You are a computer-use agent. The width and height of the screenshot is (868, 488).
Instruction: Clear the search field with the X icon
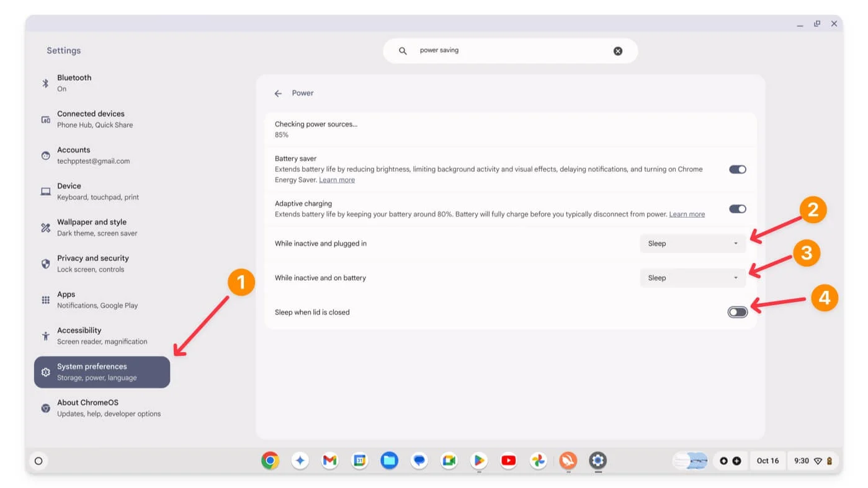click(x=617, y=51)
